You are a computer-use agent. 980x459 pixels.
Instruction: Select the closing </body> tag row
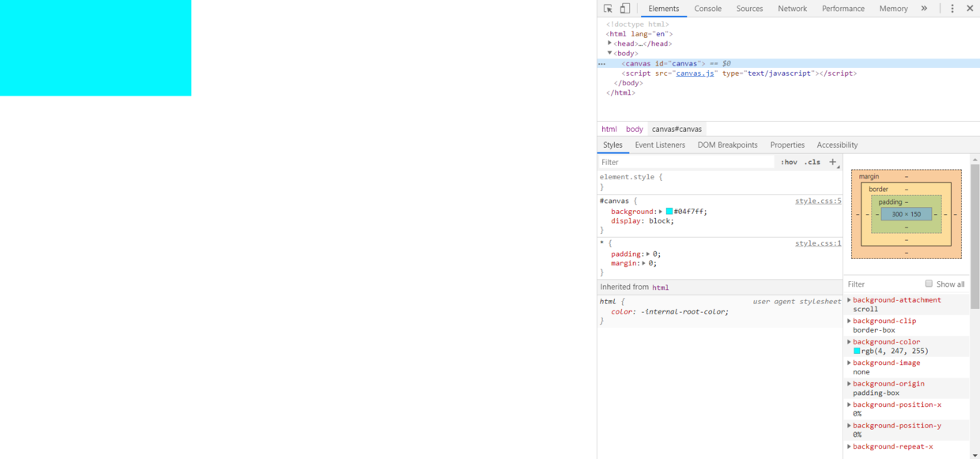(x=628, y=83)
